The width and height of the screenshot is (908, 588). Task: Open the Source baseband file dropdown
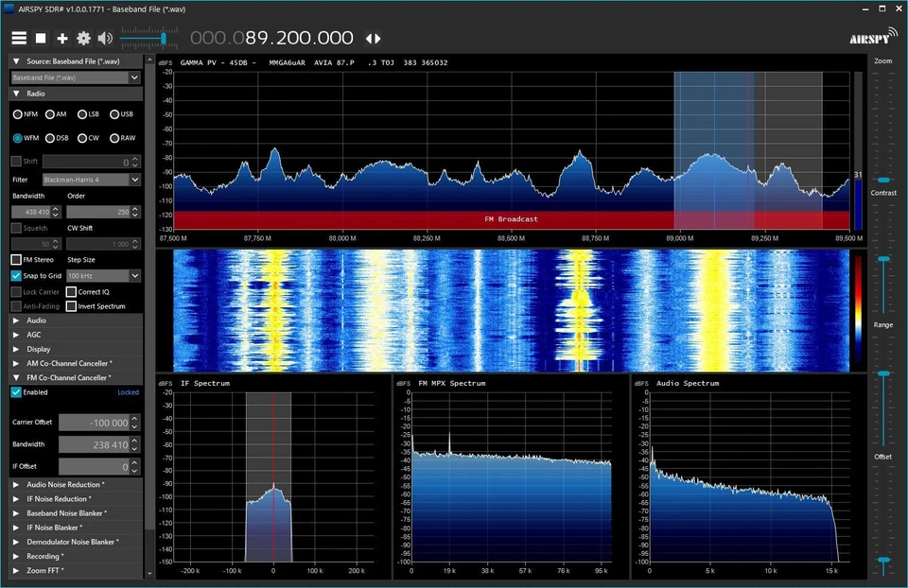point(75,77)
